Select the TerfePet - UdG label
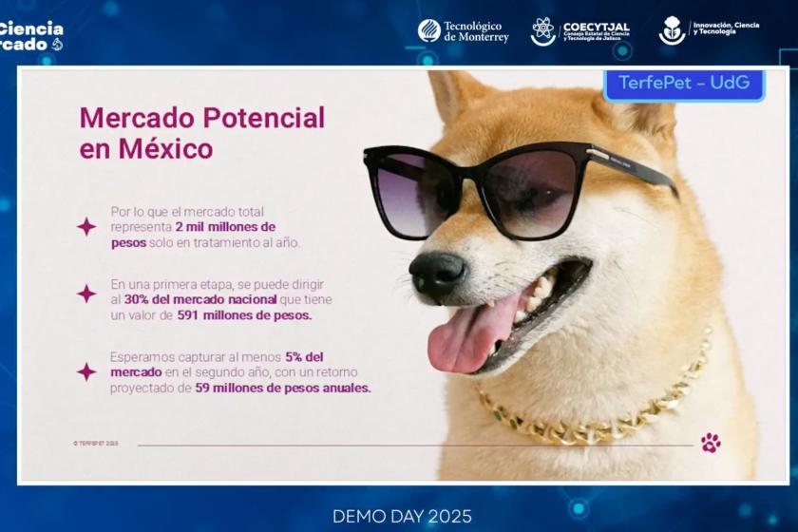The image size is (798, 532). (x=684, y=83)
